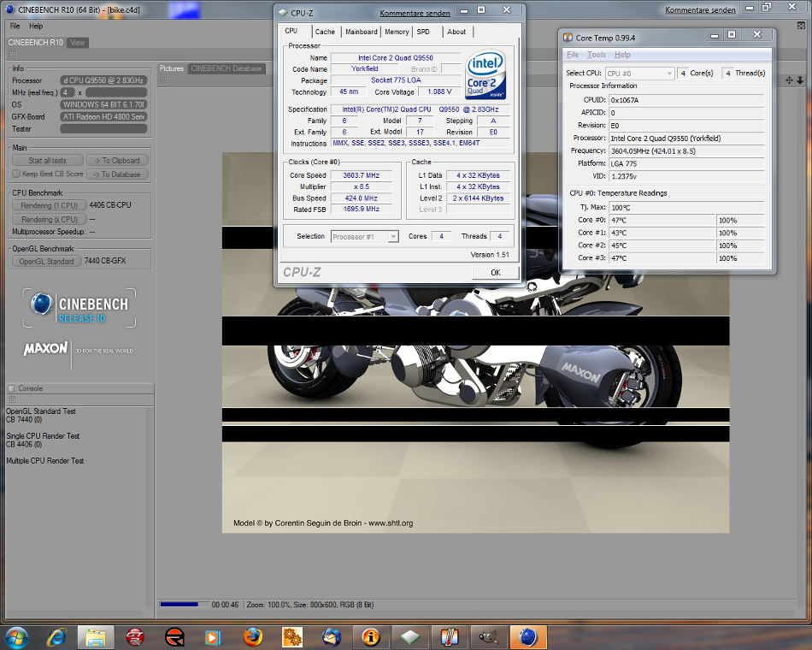The height and width of the screenshot is (650, 812).
Task: Click the Core Speed value 3603.7 MHz
Action: (361, 175)
